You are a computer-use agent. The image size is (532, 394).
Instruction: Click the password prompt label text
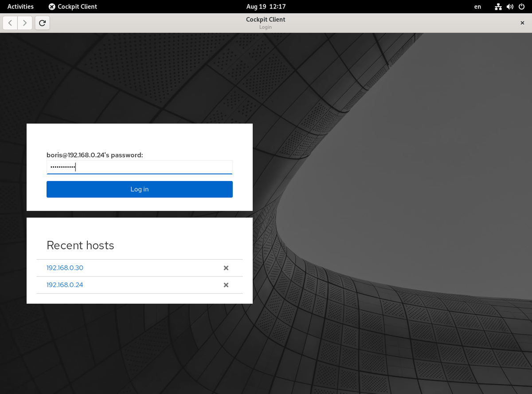tap(95, 155)
